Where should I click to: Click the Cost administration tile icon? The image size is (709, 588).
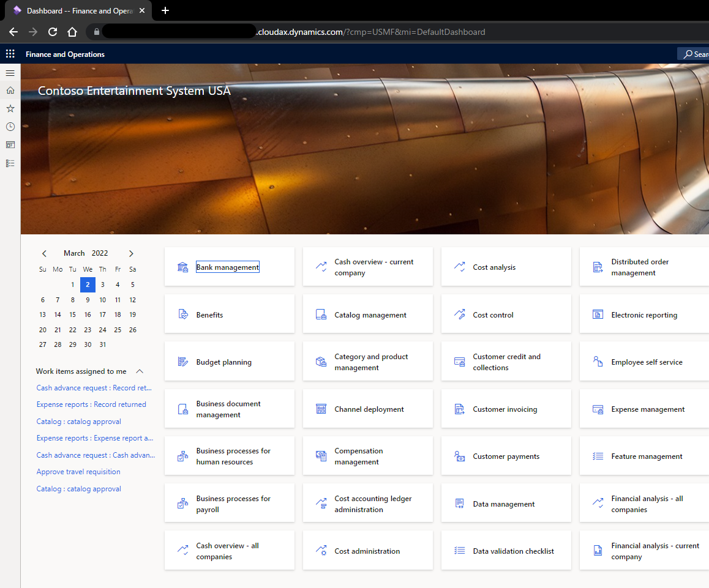321,551
